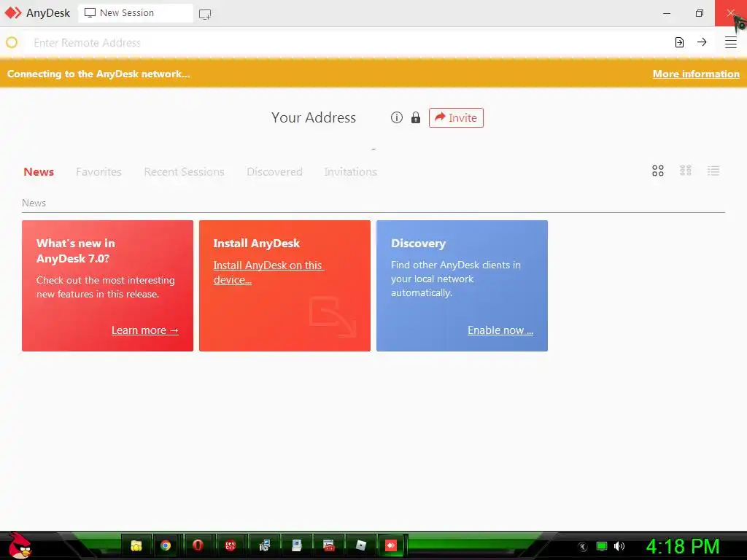Click the 4:18 PM clock
The height and width of the screenshot is (560, 747).
tap(682, 546)
